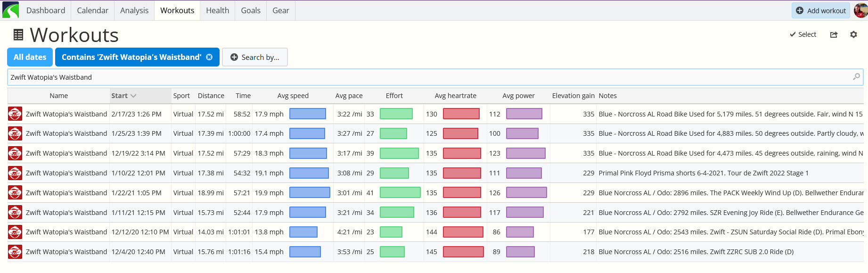The width and height of the screenshot is (868, 273).
Task: Open the All dates filter
Action: click(x=30, y=57)
